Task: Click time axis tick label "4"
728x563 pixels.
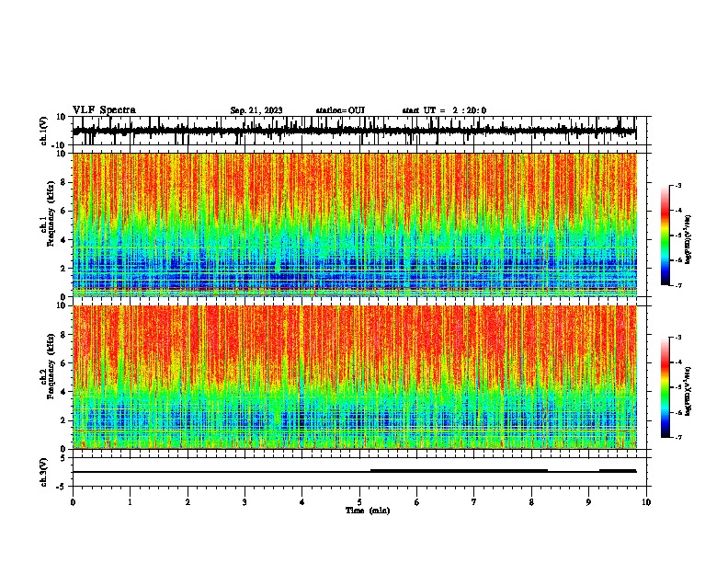Action: 302,502
